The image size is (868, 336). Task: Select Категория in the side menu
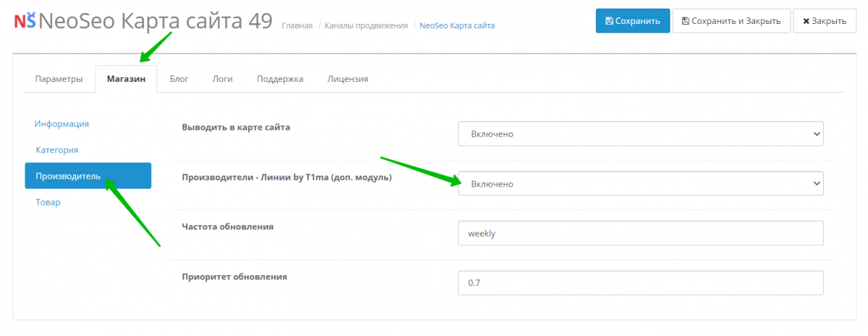(x=88, y=150)
